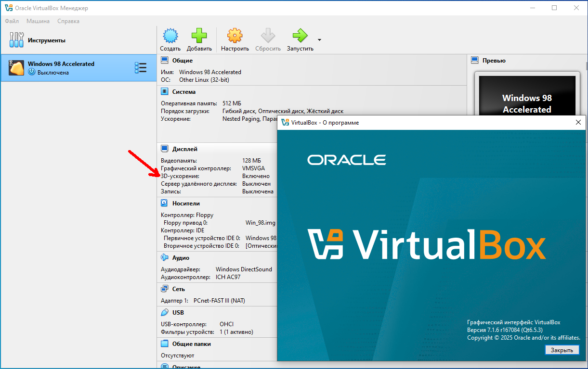588x369 pixels.
Task: Click the Система section chip icon
Action: [x=165, y=92]
